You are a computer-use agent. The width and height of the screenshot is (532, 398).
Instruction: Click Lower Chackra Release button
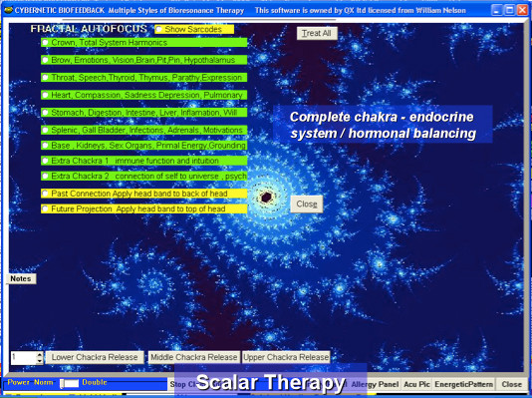coord(95,357)
